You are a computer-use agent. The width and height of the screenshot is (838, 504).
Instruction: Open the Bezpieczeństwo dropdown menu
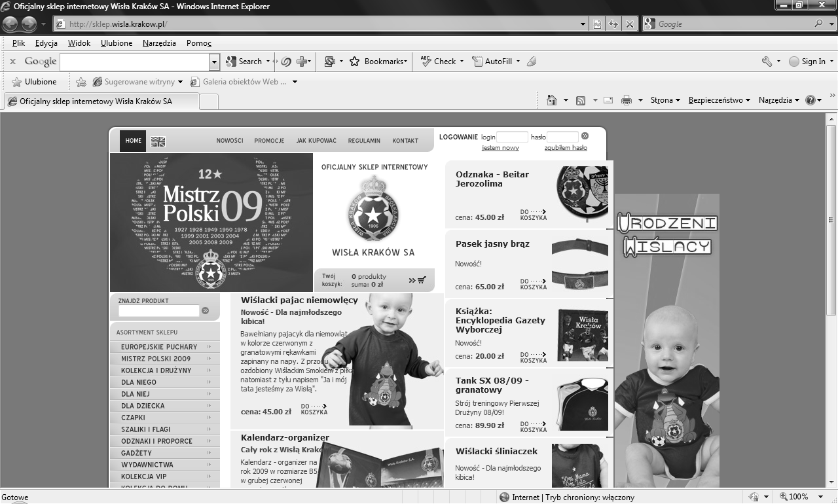click(720, 100)
